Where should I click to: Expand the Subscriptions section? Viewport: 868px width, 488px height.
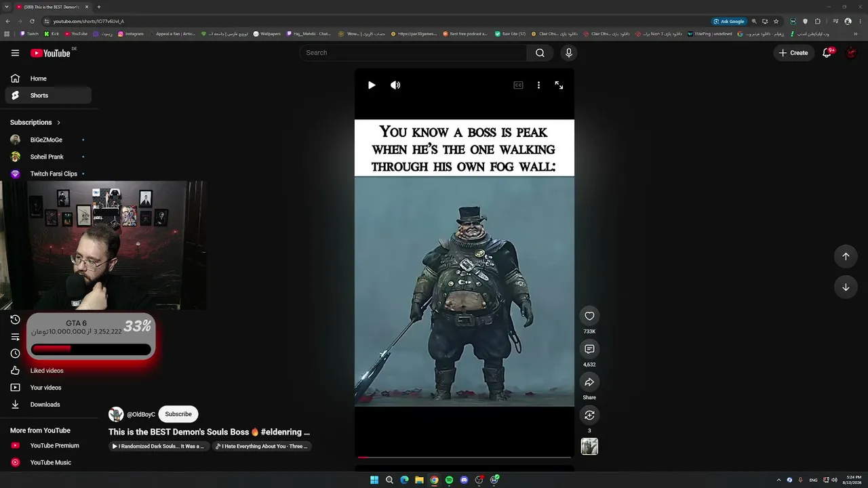point(35,123)
